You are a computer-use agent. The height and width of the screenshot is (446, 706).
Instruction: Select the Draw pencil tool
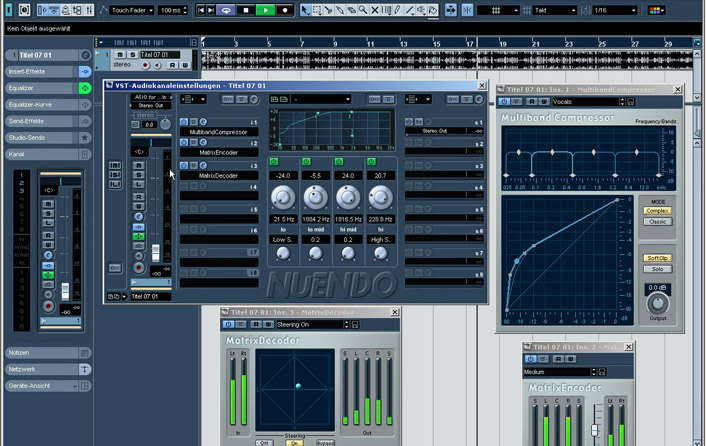pos(398,10)
